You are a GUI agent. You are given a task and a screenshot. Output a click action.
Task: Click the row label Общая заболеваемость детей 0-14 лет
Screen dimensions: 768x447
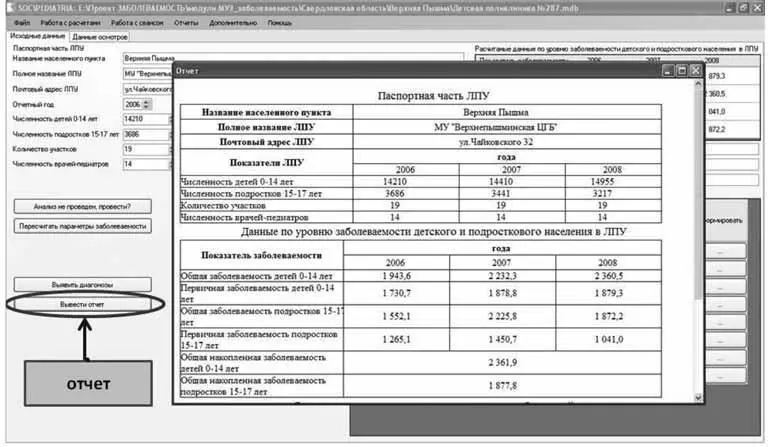pos(257,276)
